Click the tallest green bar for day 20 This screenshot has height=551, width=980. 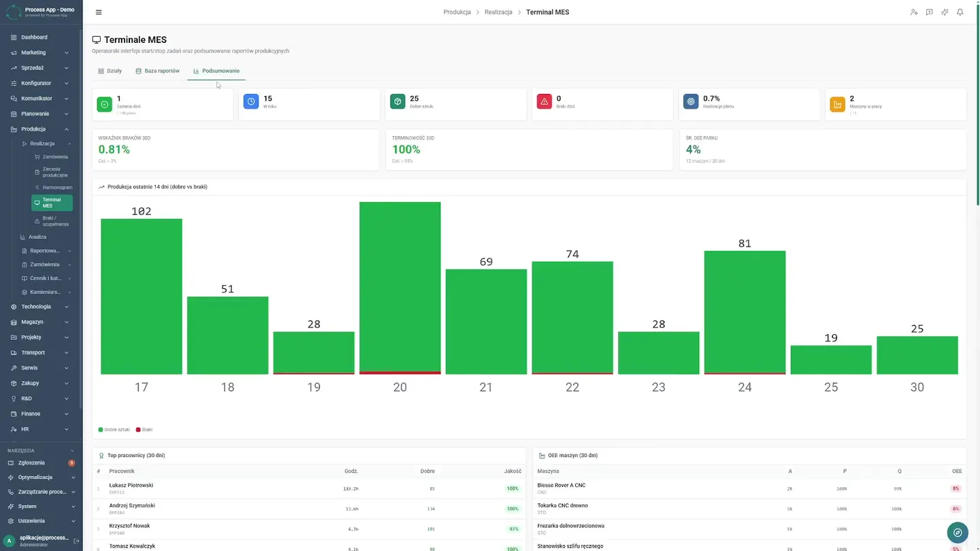400,286
